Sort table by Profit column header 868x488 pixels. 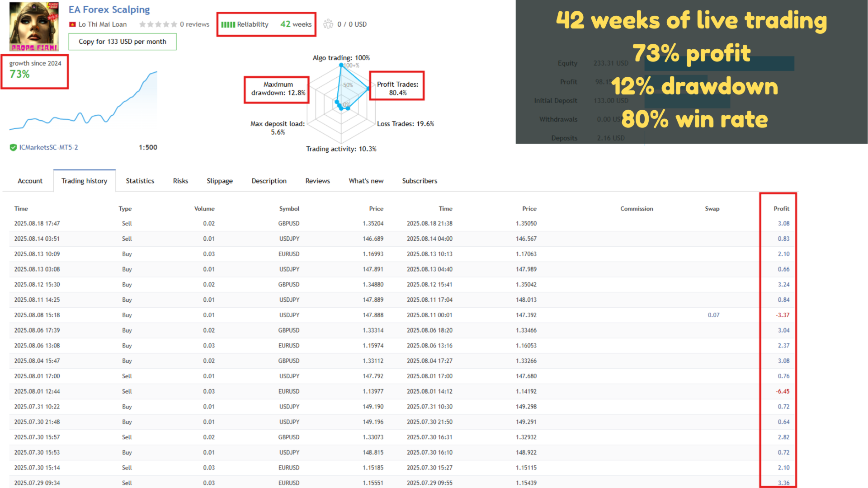click(x=781, y=209)
